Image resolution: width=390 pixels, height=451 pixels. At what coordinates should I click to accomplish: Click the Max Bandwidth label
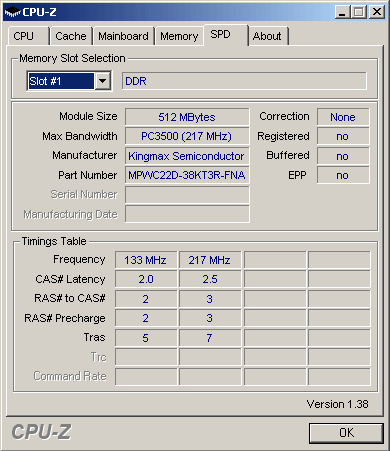(80, 136)
